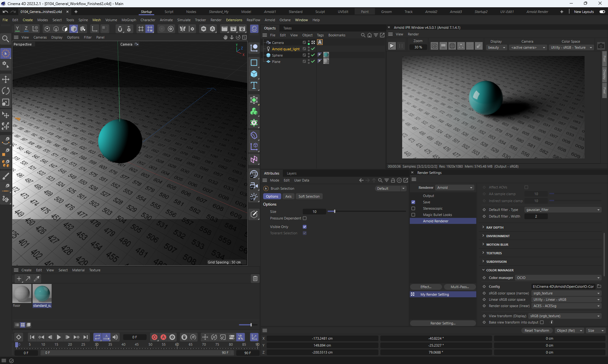Select the Move tool in left toolbar
Screen dimensions: 608x364
(x=6, y=79)
